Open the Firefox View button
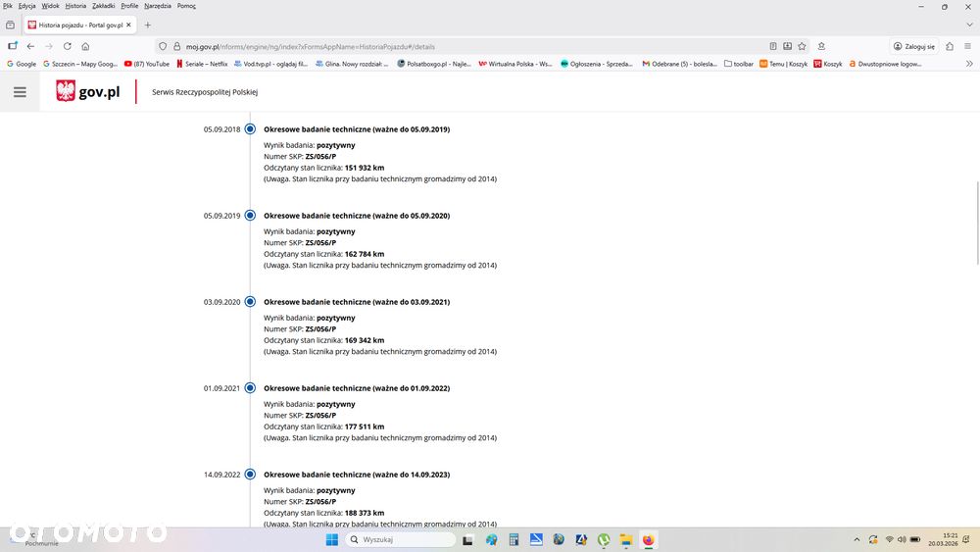This screenshot has height=552, width=980. (x=10, y=25)
